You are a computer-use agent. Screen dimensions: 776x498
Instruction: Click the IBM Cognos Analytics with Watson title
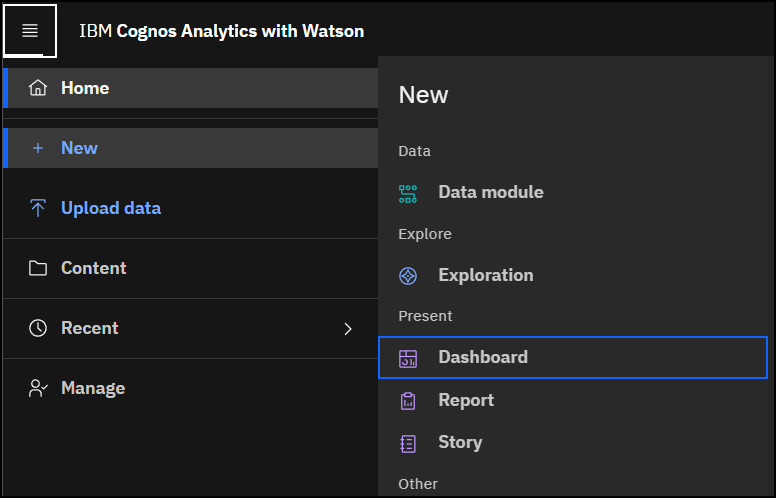point(222,31)
